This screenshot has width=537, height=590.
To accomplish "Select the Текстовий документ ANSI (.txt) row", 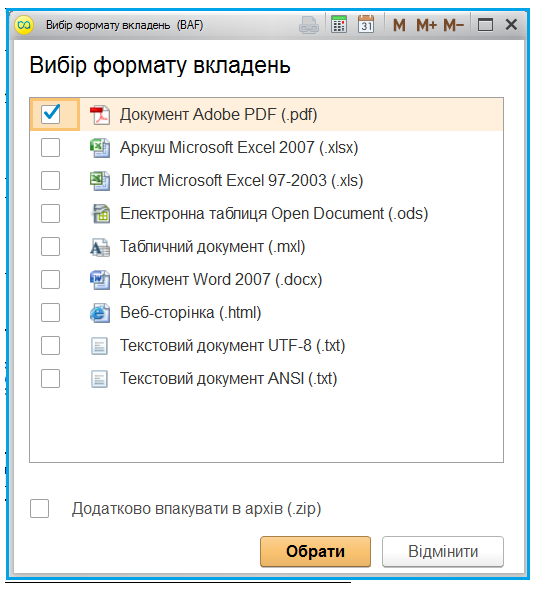I will (266, 379).
